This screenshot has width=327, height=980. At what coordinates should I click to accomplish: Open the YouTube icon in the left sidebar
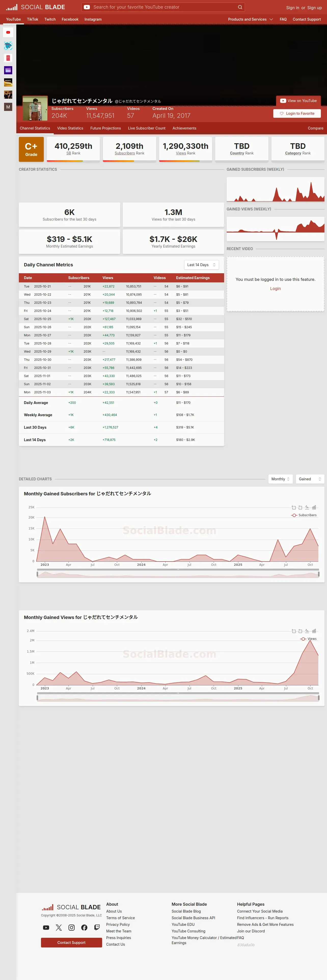[x=8, y=32]
